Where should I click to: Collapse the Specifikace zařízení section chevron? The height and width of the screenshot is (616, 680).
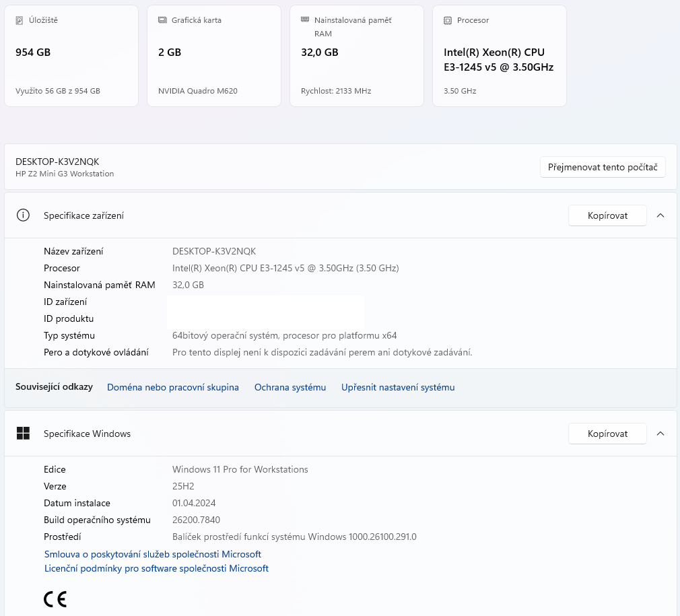pyautogui.click(x=660, y=215)
